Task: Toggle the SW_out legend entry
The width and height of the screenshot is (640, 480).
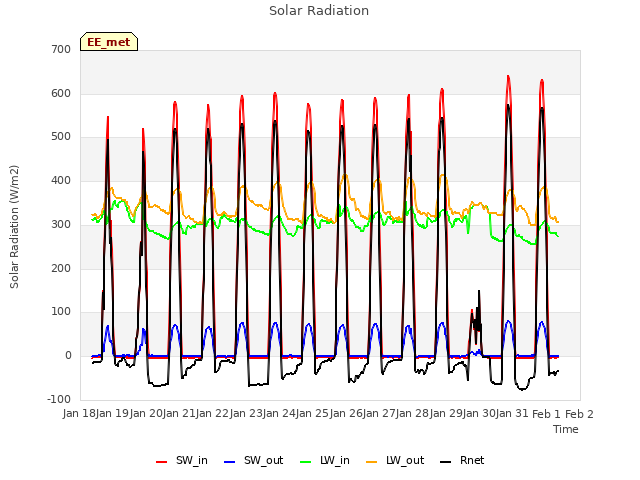Action: tap(253, 460)
